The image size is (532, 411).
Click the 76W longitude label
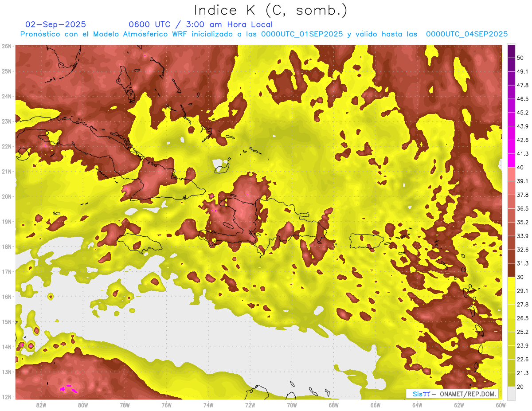166,405
